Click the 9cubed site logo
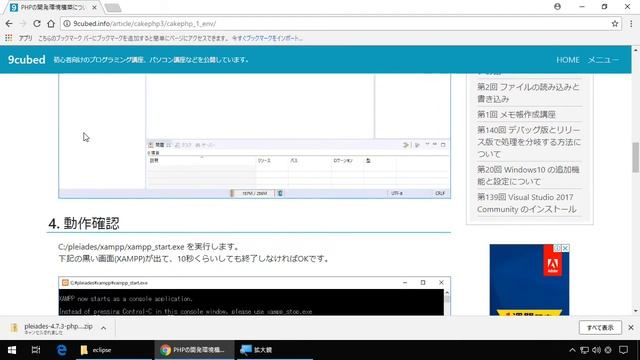640x360 pixels. (x=27, y=60)
